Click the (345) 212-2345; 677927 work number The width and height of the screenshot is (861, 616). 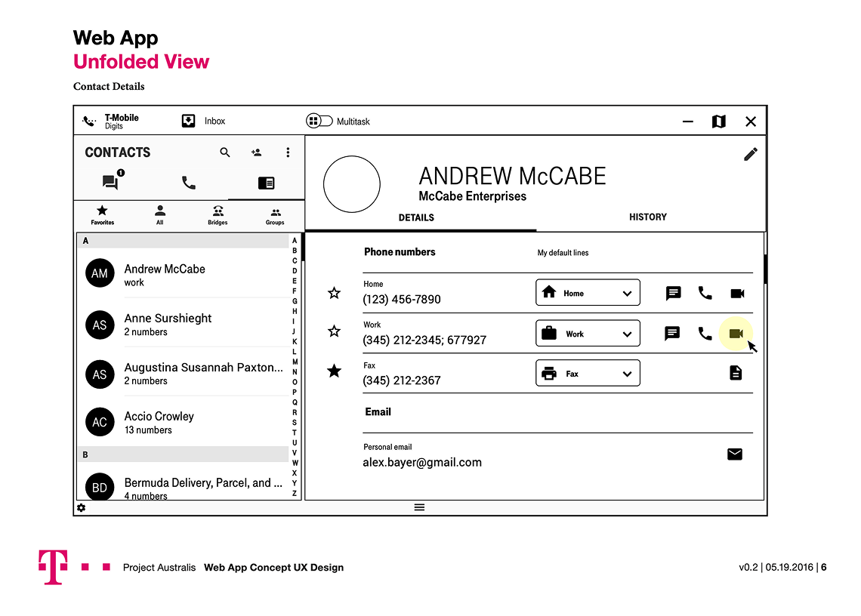pyautogui.click(x=424, y=340)
